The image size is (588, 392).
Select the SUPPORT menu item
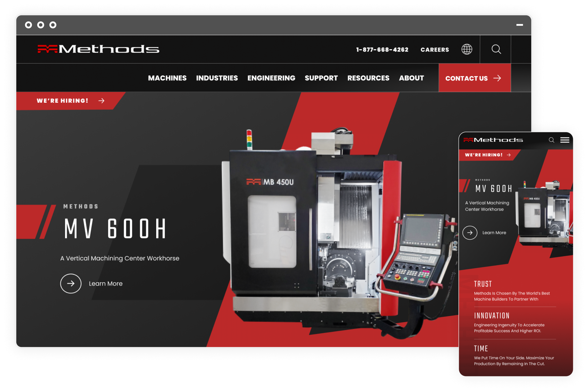tap(321, 78)
